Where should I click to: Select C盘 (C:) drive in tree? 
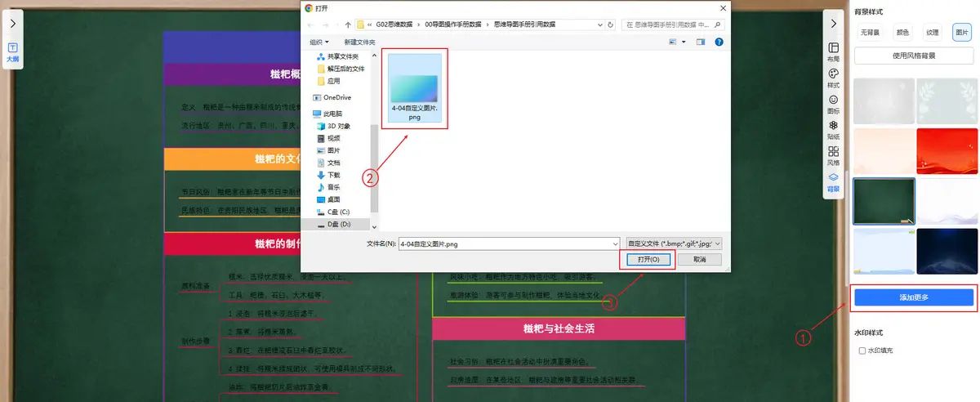333,212
